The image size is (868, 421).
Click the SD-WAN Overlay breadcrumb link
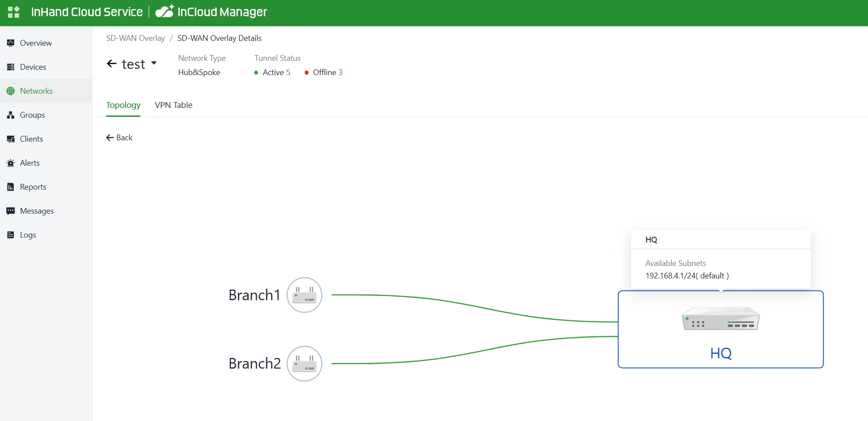[135, 38]
